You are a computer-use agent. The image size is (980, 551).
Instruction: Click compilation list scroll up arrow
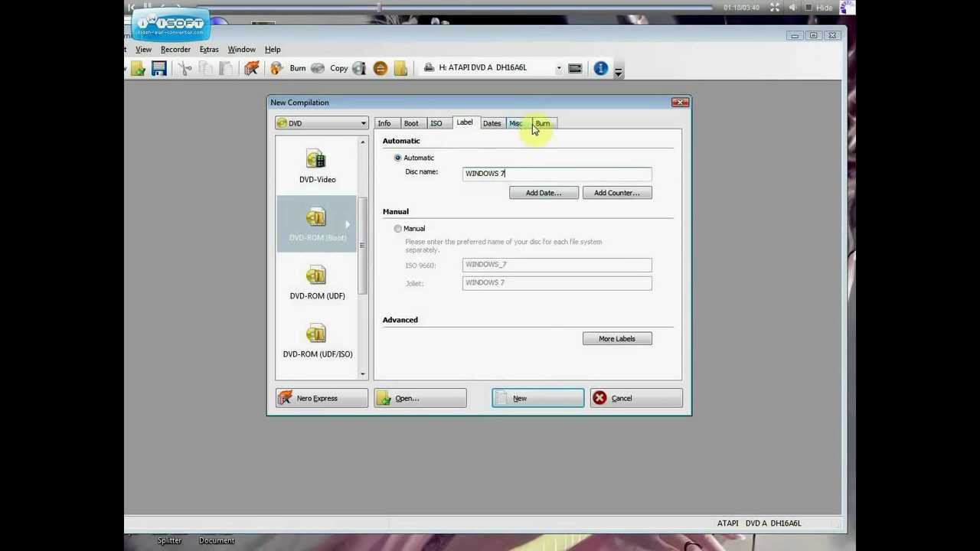363,142
